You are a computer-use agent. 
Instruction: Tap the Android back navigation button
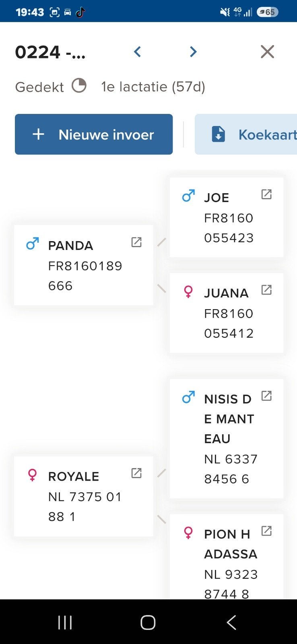[x=231, y=623]
